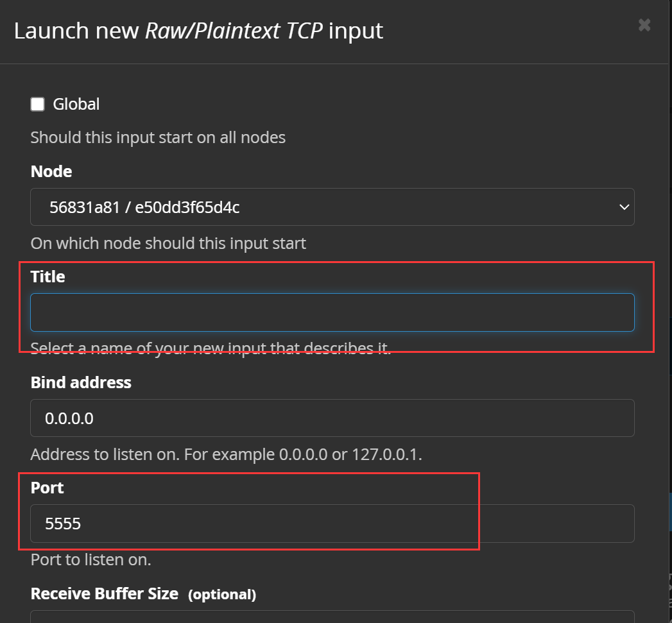Click the 'Launch new Raw/Plaintext TCP input' heading
Viewport: 672px width, 623px height.
(198, 31)
